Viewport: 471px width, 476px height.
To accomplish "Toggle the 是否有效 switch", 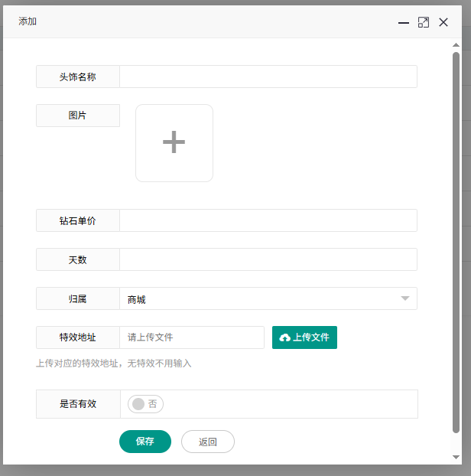I will click(x=145, y=404).
